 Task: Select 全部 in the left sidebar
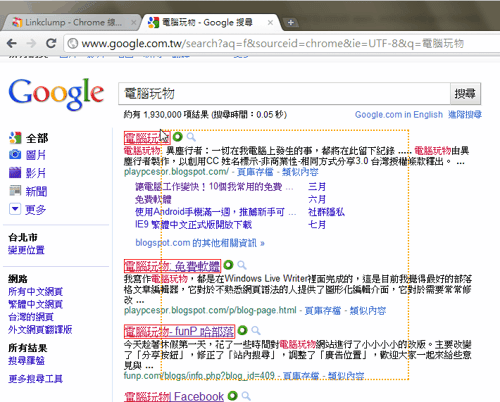(x=37, y=138)
